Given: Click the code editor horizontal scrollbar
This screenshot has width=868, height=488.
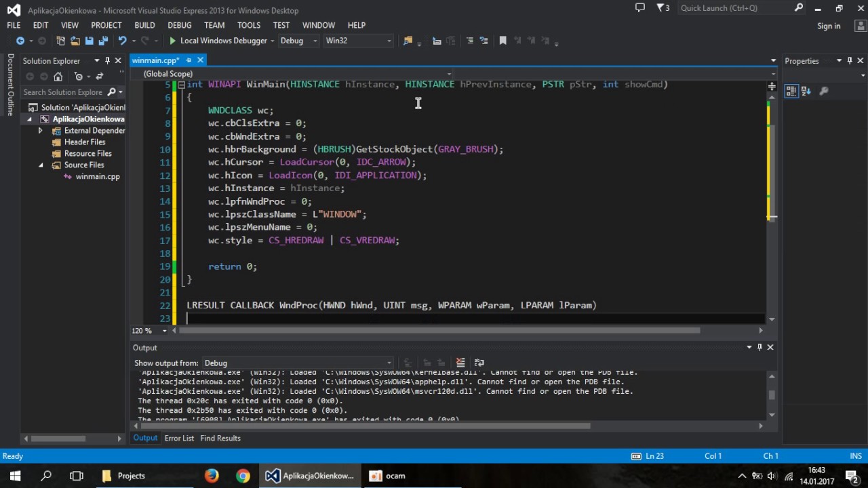Looking at the screenshot, I should (x=439, y=331).
